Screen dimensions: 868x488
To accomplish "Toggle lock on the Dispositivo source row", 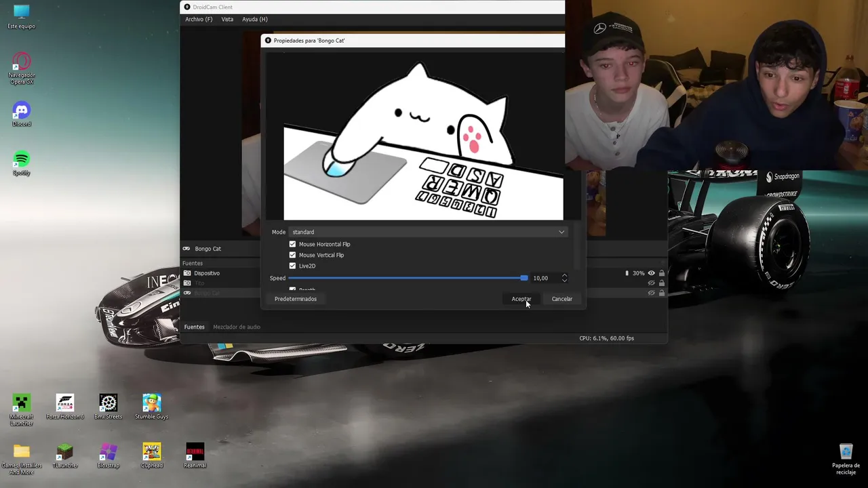I will tap(662, 273).
